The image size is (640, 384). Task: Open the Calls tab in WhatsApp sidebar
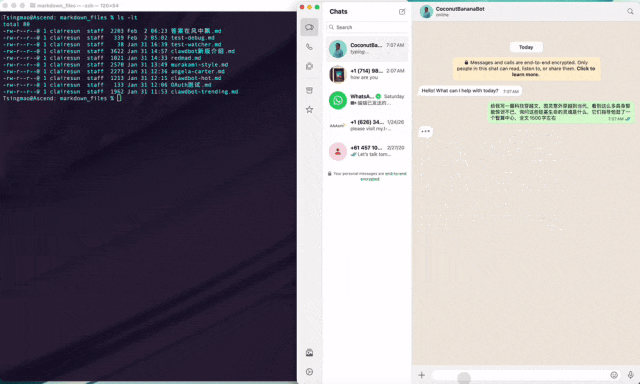[x=309, y=47]
